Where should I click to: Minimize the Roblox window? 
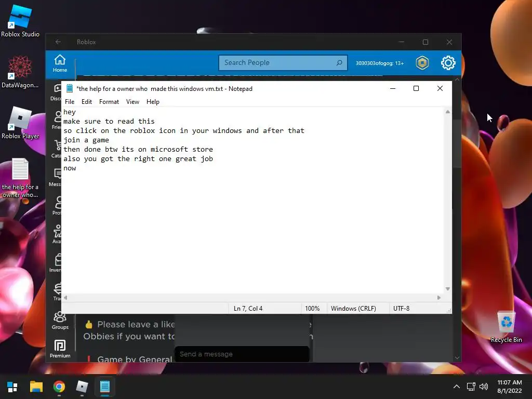pyautogui.click(x=402, y=42)
